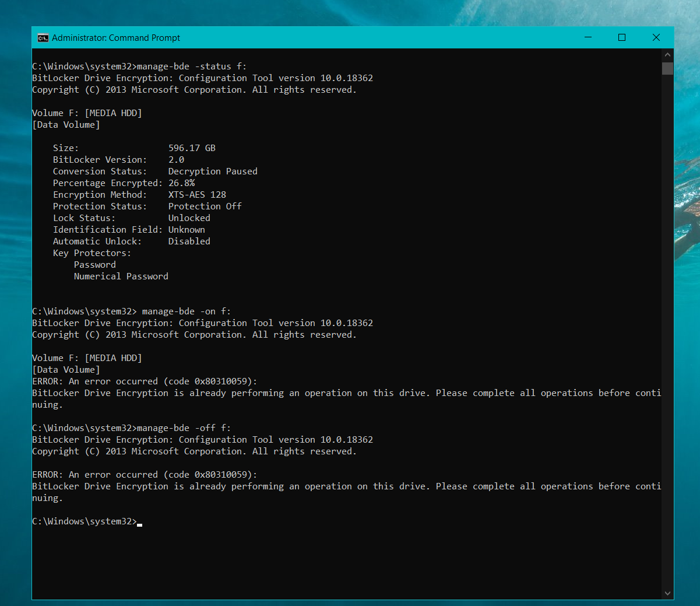Screen dimensions: 700x606
Task: Click the 'BitLocker Version:' 2.0 row
Action: coord(118,160)
